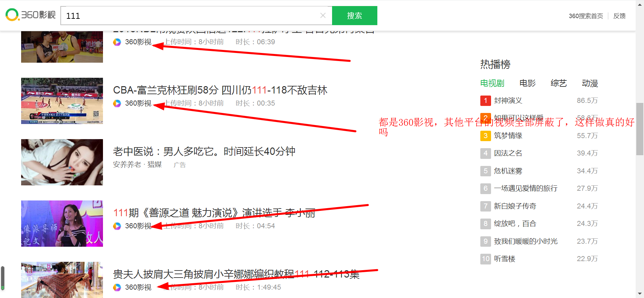Open the 老中医说 advertisement title

pyautogui.click(x=204, y=152)
